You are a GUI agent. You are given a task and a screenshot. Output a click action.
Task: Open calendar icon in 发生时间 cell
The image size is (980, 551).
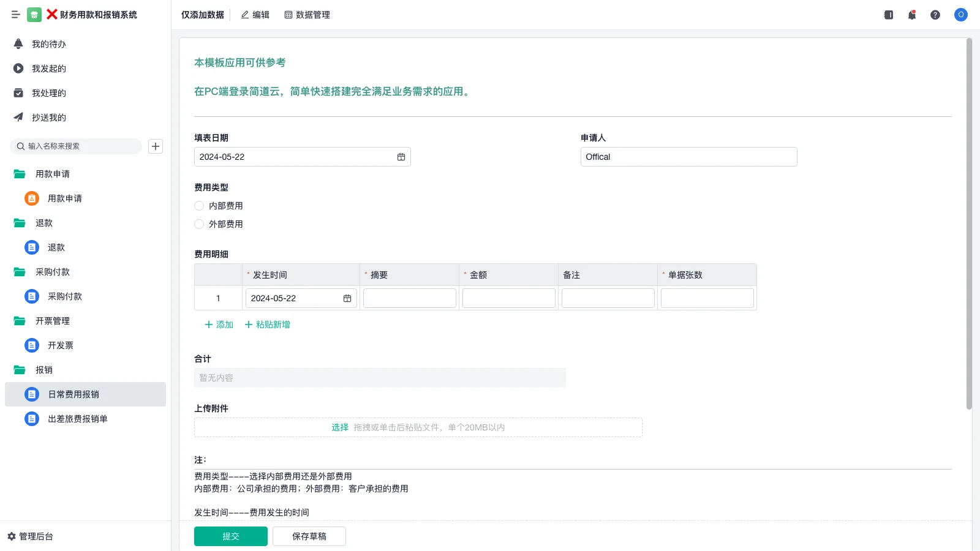click(x=347, y=298)
